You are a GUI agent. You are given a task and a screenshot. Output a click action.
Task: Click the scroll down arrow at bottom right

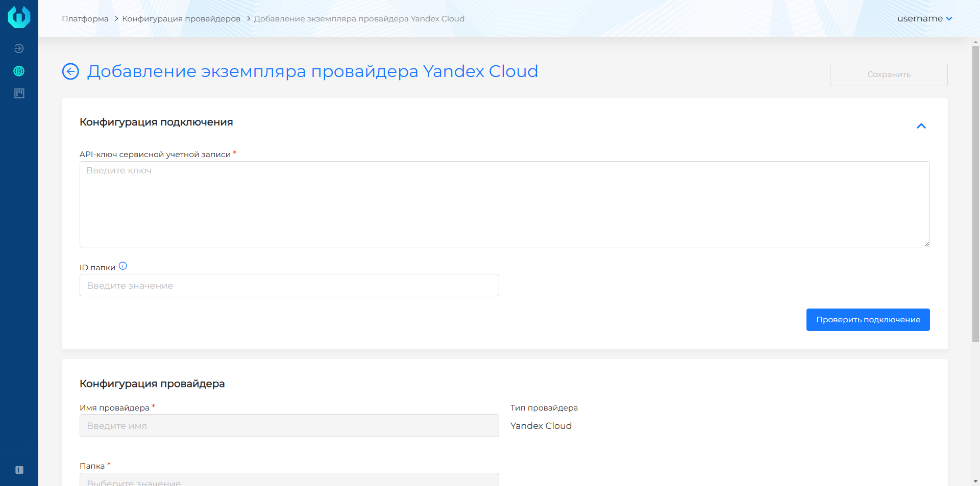pyautogui.click(x=975, y=481)
